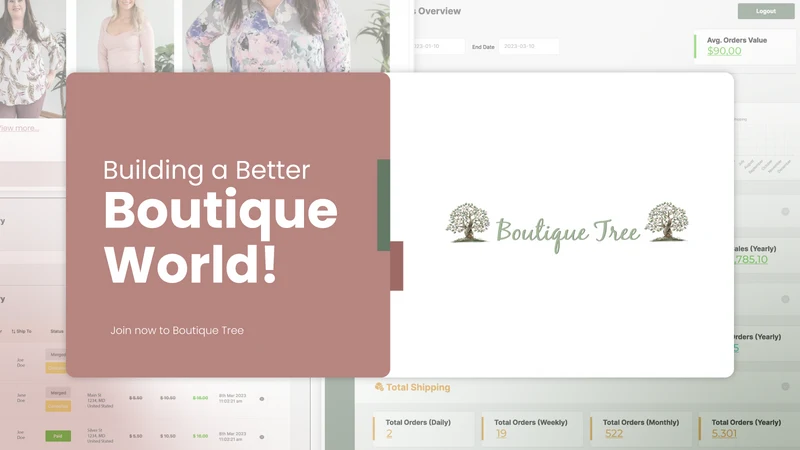Screen dimensions: 800x450
Task: Click the Cancelled badge in Main St row
Action: 58,406
